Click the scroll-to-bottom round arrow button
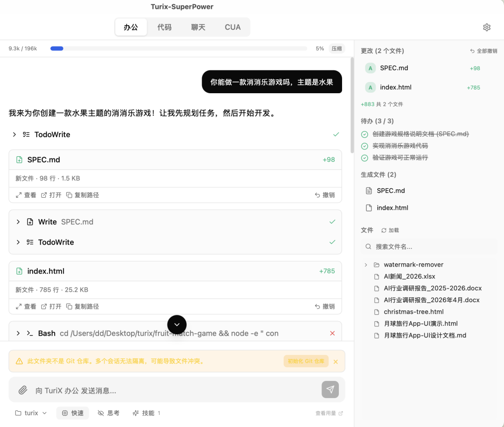 pos(177,324)
